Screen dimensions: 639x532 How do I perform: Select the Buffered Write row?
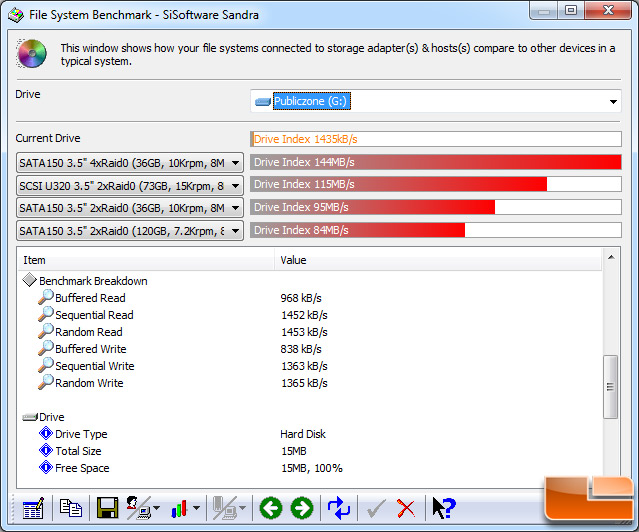pos(310,349)
